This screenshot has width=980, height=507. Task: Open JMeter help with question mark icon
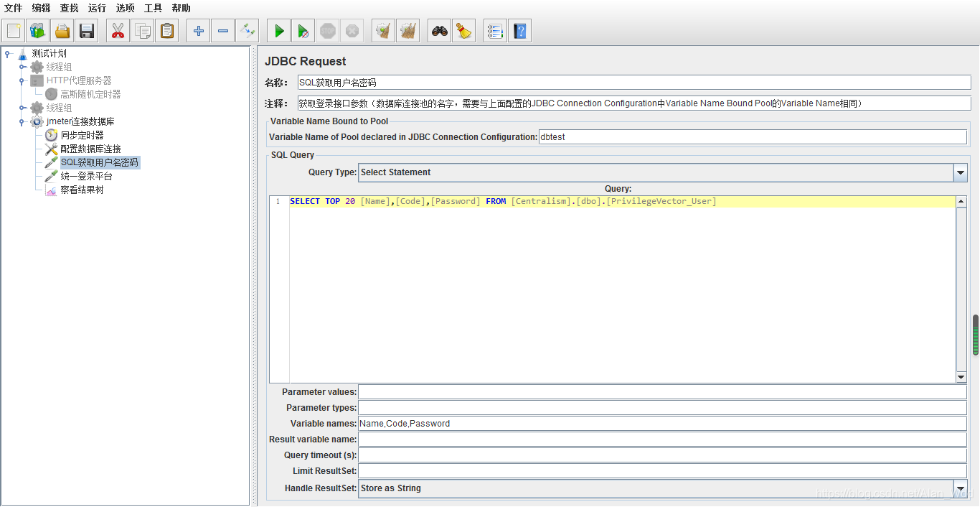(519, 30)
